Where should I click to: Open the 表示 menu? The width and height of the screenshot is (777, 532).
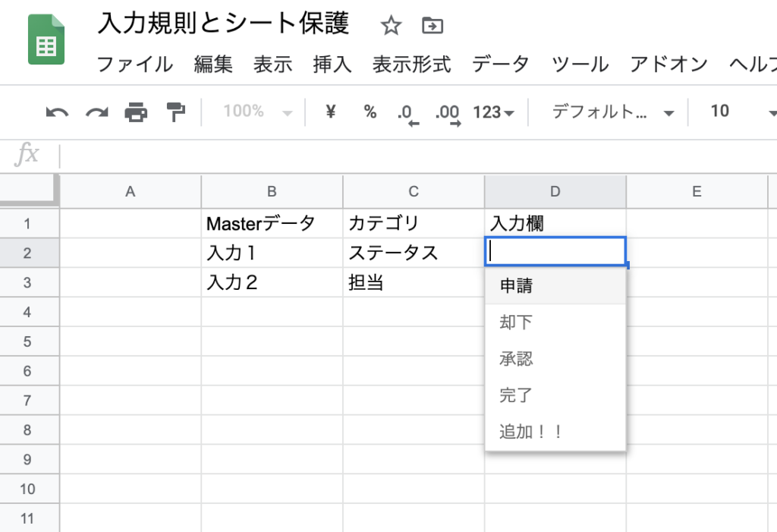point(272,65)
